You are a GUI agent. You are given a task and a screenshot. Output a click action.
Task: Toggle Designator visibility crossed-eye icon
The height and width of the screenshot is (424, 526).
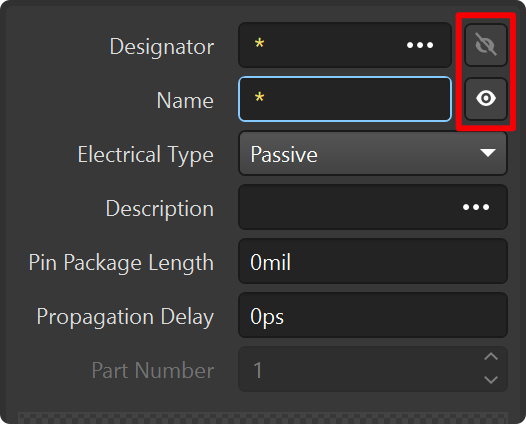click(x=486, y=45)
